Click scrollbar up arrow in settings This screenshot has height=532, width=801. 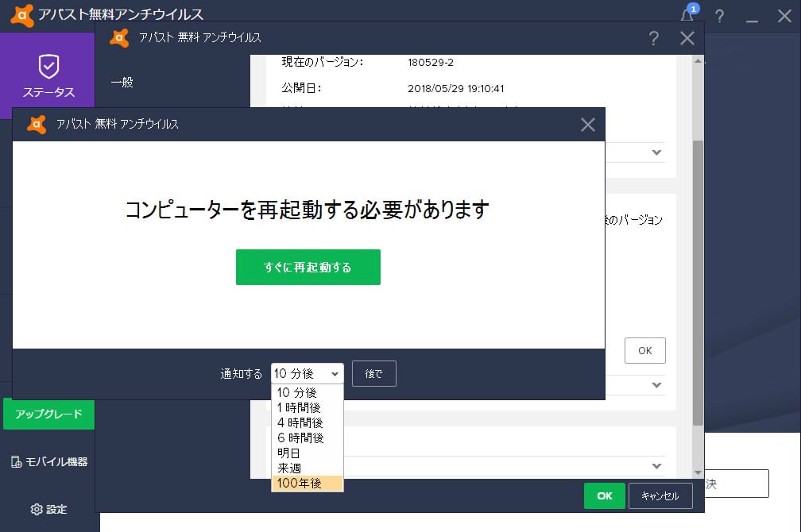coord(698,61)
